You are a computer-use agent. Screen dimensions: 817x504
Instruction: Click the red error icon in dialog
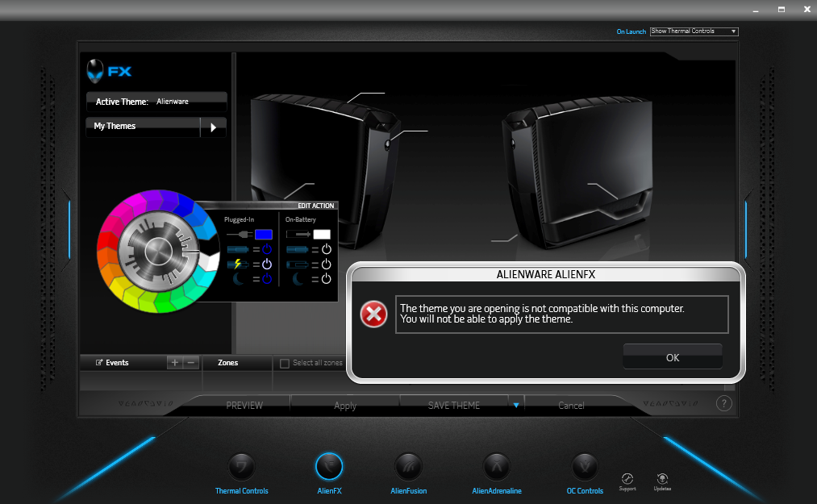point(373,314)
